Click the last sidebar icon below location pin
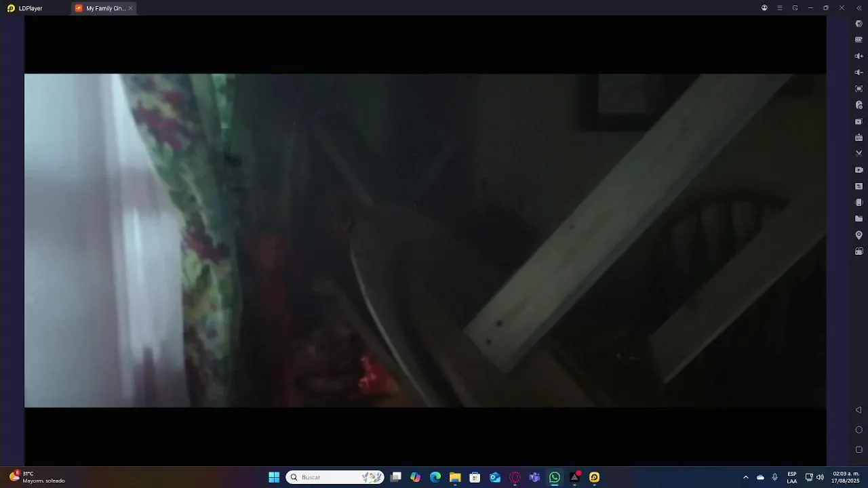Viewport: 868px width, 488px height. [x=859, y=251]
